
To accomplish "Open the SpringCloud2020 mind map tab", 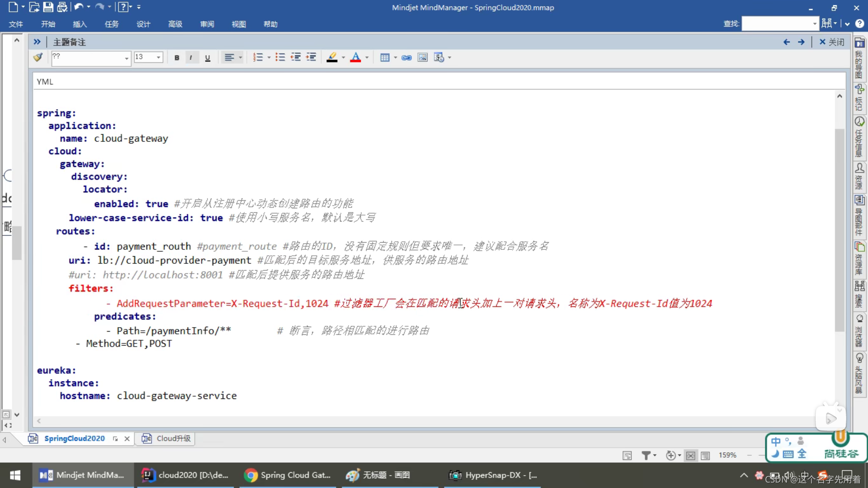I will coord(74,438).
